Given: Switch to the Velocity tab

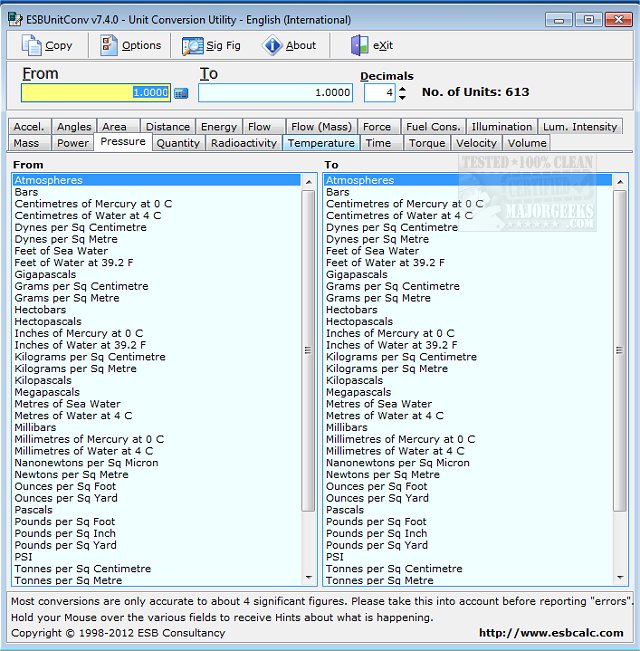Looking at the screenshot, I should point(476,143).
